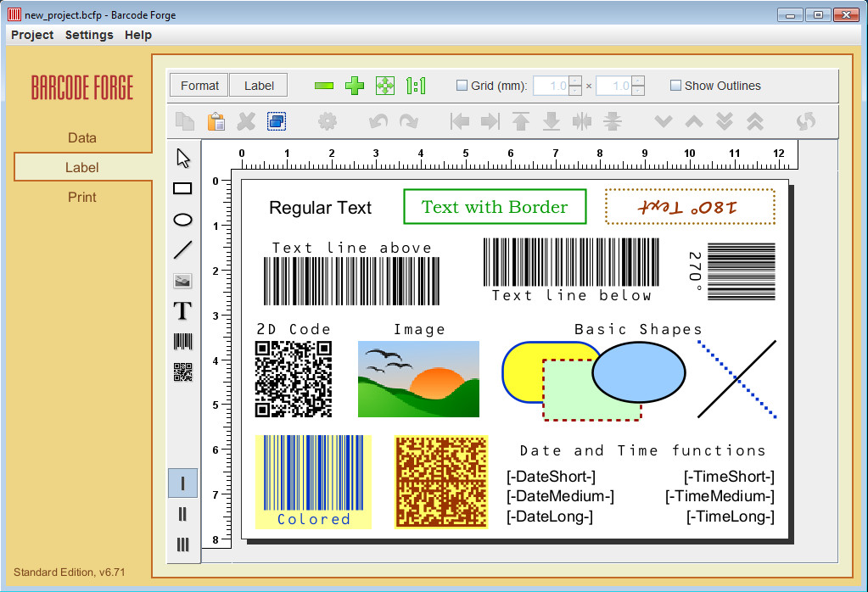Go to the Print section
The height and width of the screenshot is (592, 868).
[x=82, y=197]
